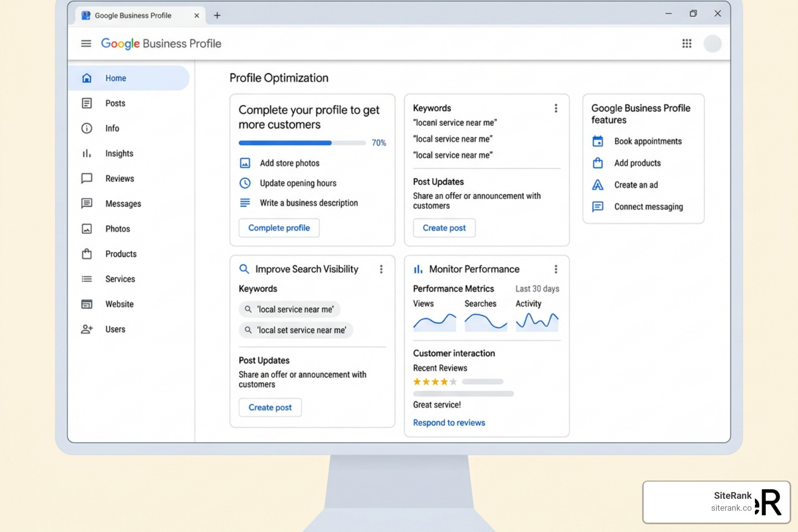Click the Add products bag icon
Screen dimensions: 798x532
[x=598, y=163]
